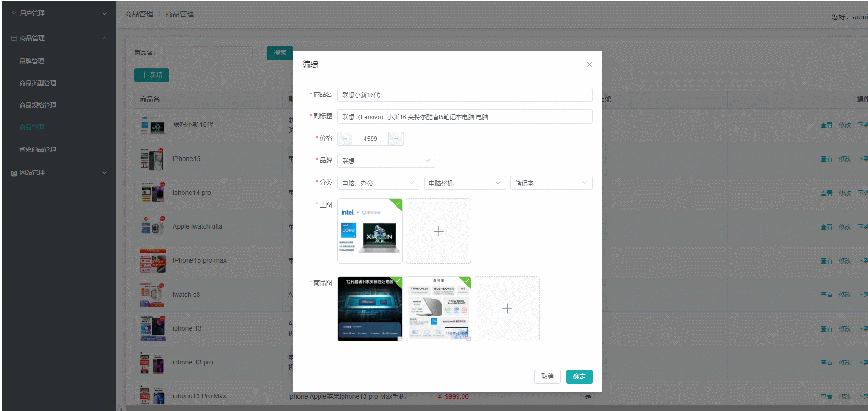
Task: Click the 搜索 button
Action: (x=280, y=53)
